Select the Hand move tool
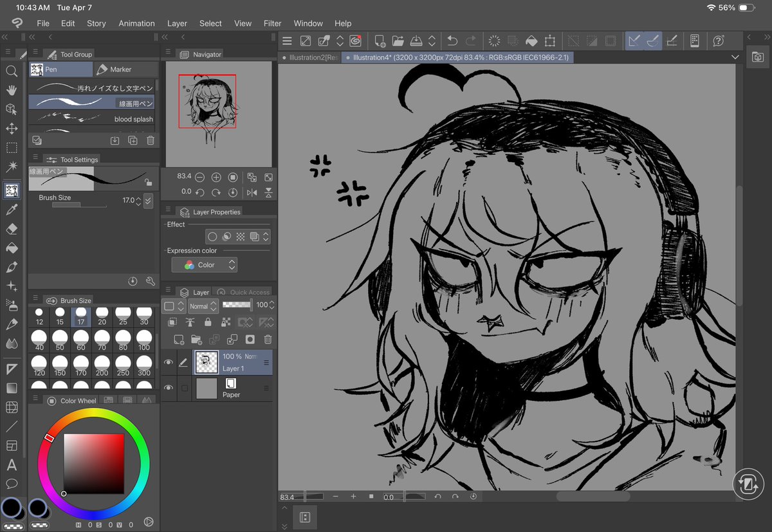Image resolution: width=772 pixels, height=532 pixels. click(x=12, y=90)
